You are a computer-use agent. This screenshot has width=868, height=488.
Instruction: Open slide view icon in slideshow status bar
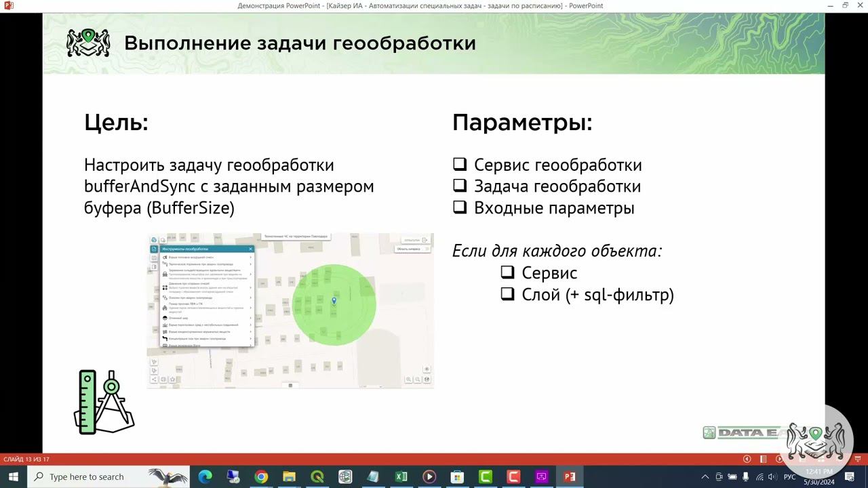point(763,459)
